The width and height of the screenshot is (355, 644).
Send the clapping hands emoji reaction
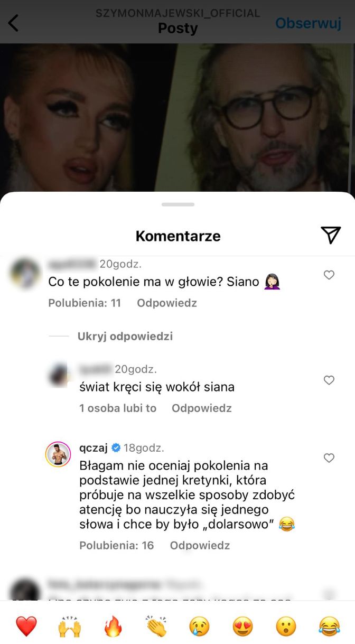pyautogui.click(x=156, y=627)
